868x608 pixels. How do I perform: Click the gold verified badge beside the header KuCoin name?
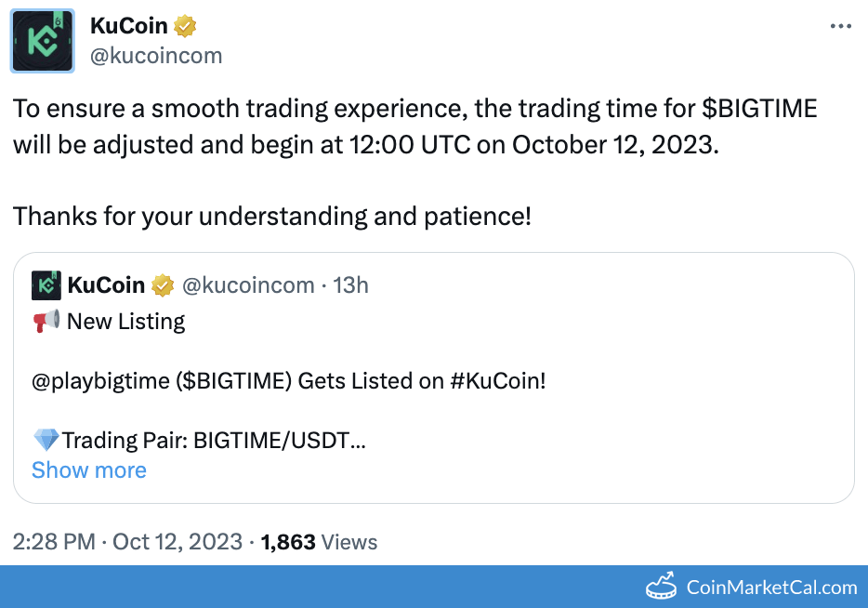(x=185, y=27)
